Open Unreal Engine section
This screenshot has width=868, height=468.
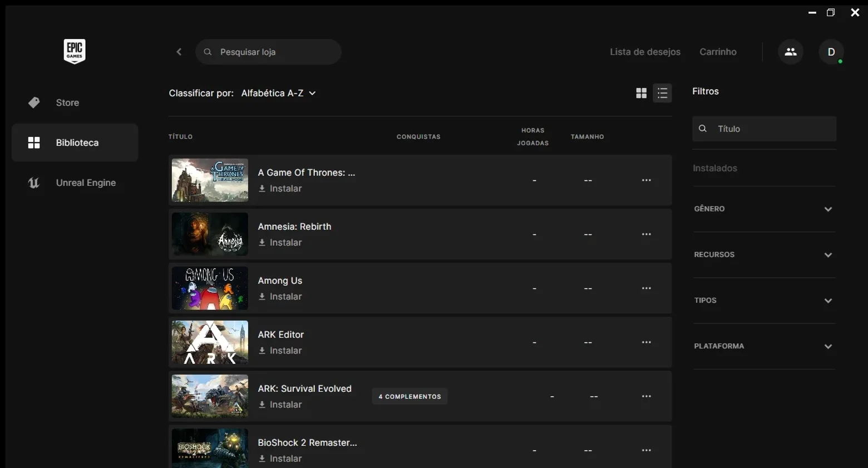pos(75,183)
